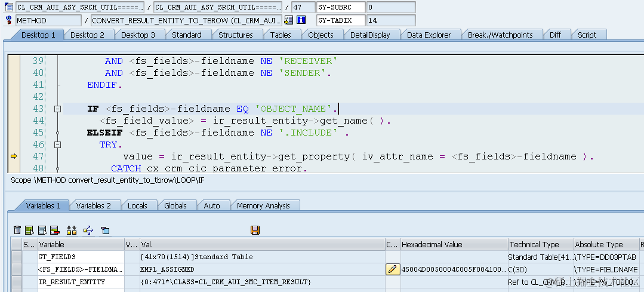Click the GT_FIELDS variable name cell

click(81, 257)
